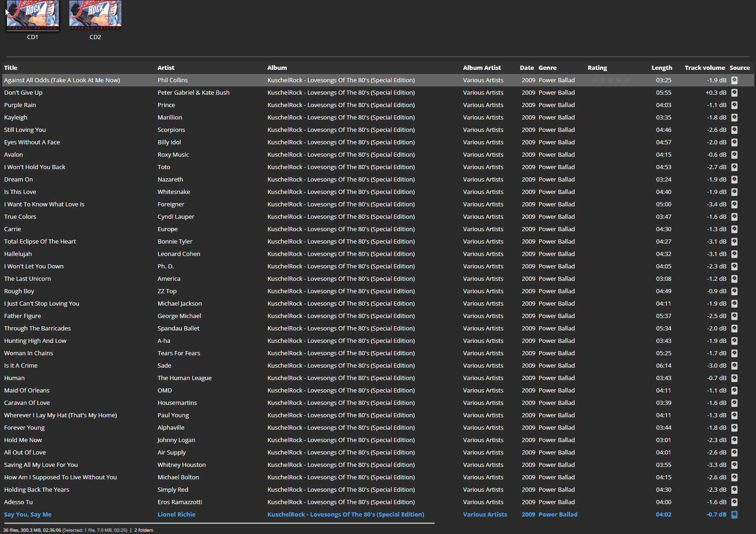Viewport: 756px width, 534px height.
Task: Sort tracks by the Length column header
Action: (x=661, y=68)
